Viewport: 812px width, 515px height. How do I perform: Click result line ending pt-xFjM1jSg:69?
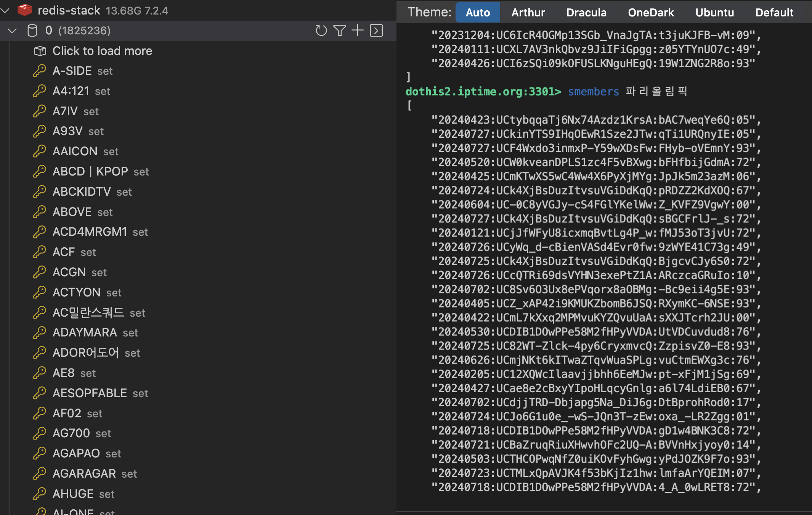[596, 374]
